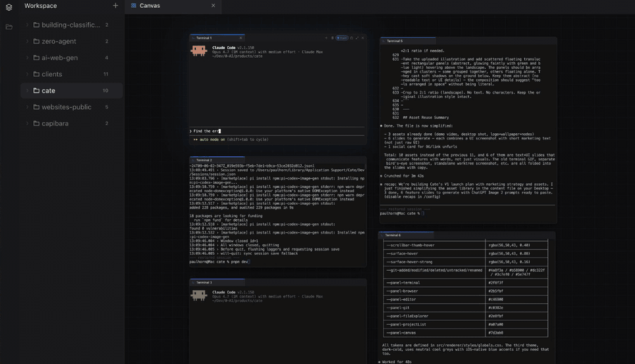Click the 'pnpm dev' shell prompt line in Terminal 2
Image resolution: width=635 pixels, height=364 pixels.
pos(219,262)
